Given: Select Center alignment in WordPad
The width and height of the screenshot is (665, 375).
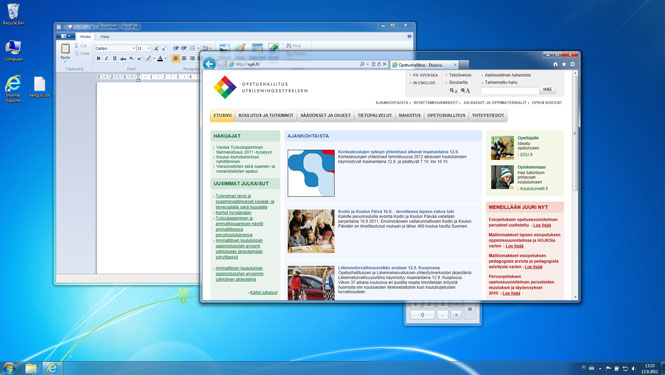Looking at the screenshot, I should [x=184, y=58].
